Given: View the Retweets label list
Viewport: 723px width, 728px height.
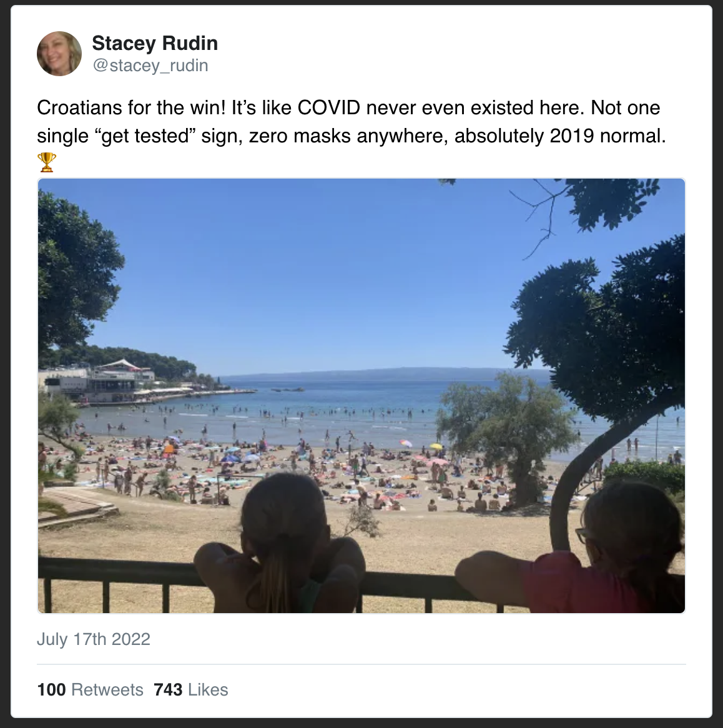Looking at the screenshot, I should (x=107, y=690).
